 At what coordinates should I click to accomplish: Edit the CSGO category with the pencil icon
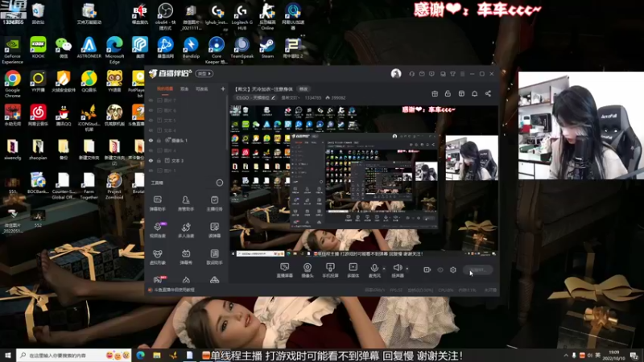pyautogui.click(x=273, y=97)
